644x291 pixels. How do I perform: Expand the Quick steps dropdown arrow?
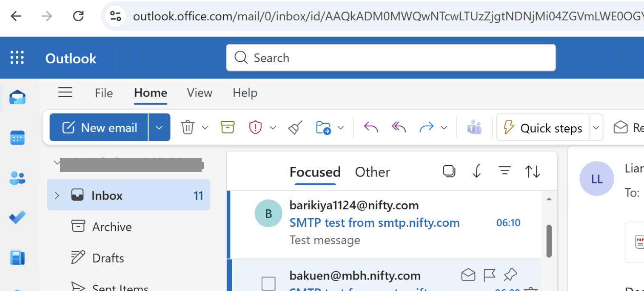tap(596, 128)
